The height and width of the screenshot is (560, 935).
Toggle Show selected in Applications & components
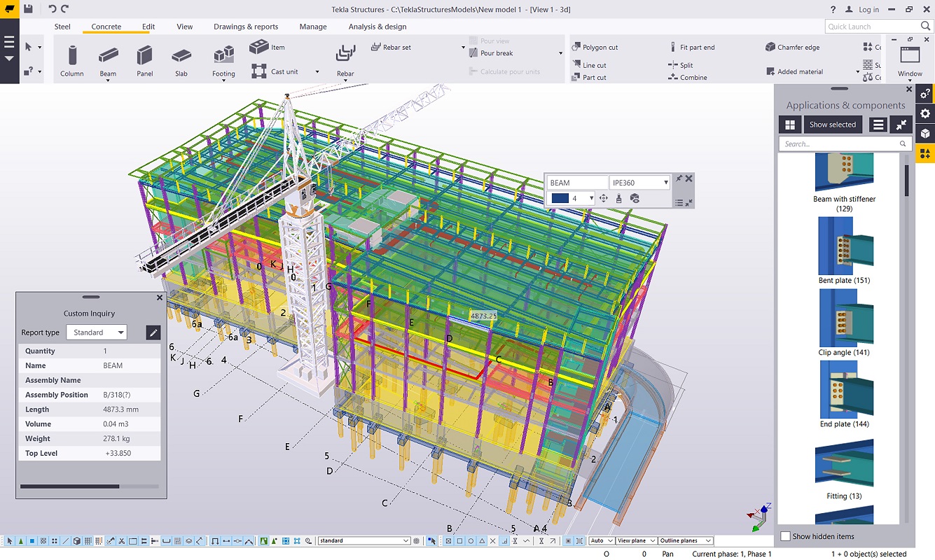(x=833, y=124)
